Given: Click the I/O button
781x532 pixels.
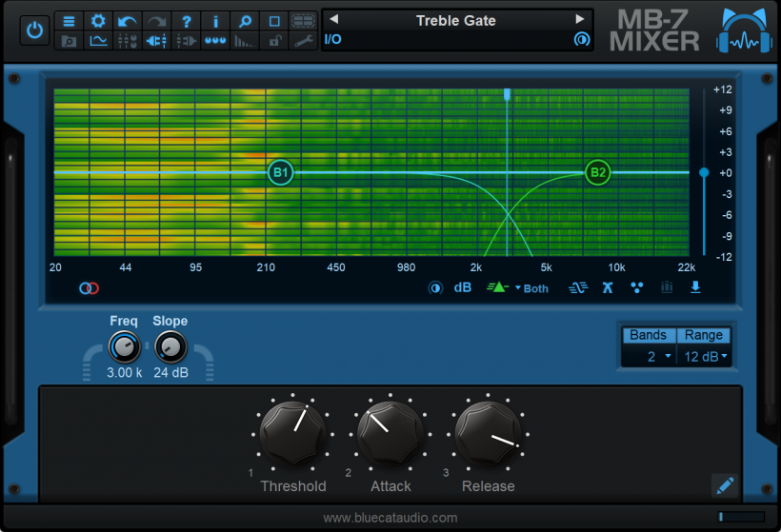Looking at the screenshot, I should pyautogui.click(x=332, y=39).
